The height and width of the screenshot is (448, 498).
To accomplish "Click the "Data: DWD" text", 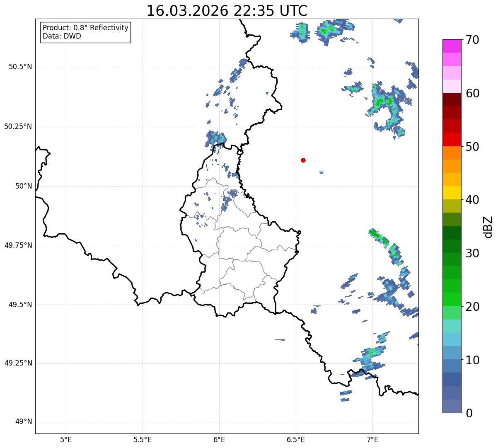I will [62, 36].
